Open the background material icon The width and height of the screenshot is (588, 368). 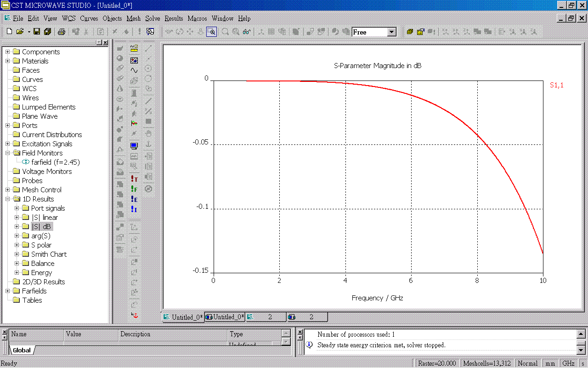click(134, 60)
